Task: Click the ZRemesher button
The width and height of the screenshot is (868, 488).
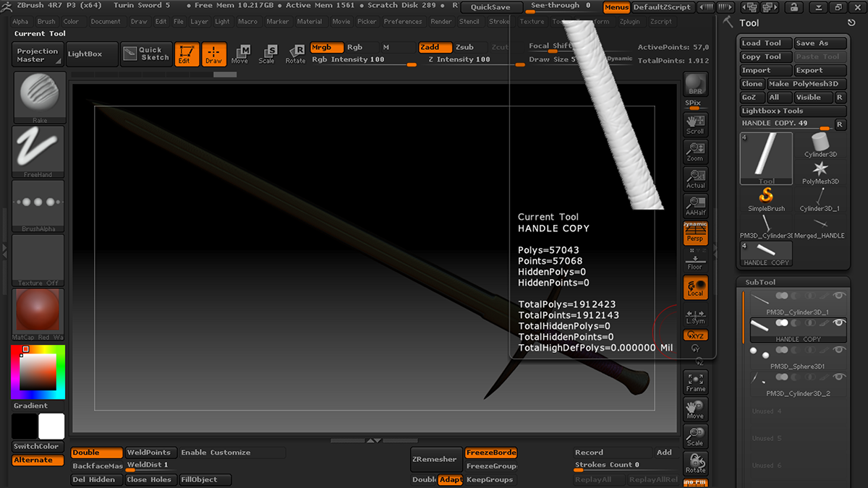Action: tap(436, 459)
